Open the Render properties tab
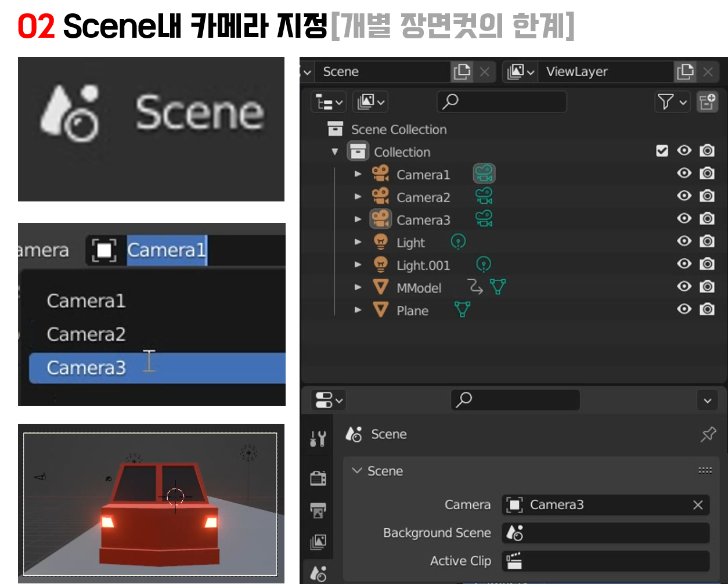The image size is (728, 584). 318,478
